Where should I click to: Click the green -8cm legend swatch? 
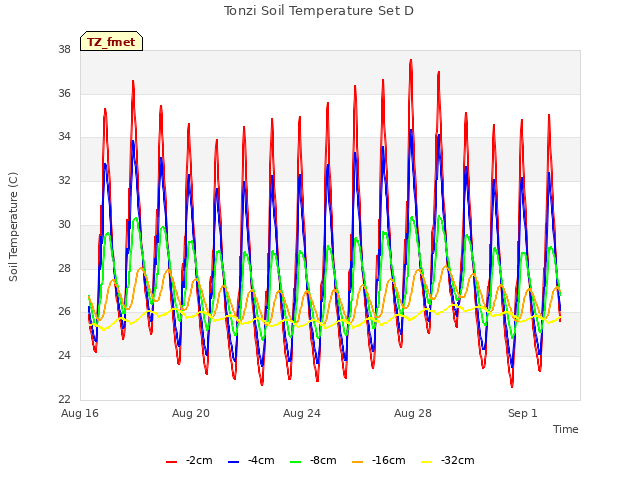(x=296, y=462)
